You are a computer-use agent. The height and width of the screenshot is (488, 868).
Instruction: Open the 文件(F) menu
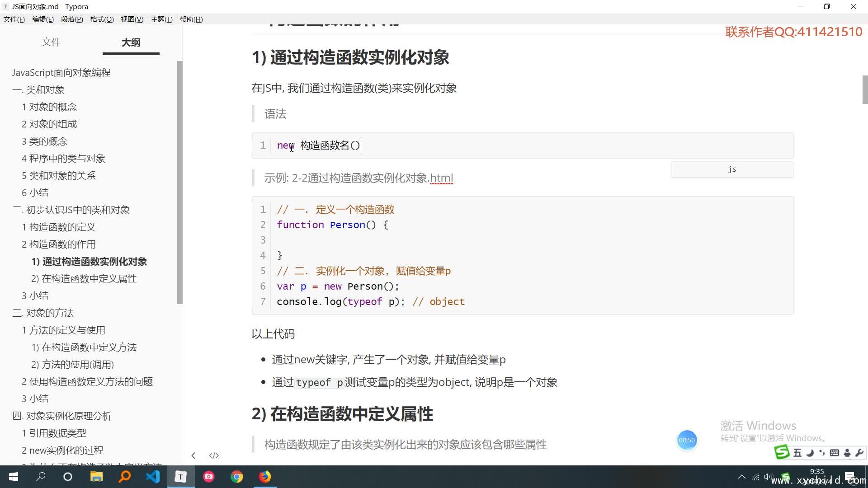pyautogui.click(x=14, y=19)
